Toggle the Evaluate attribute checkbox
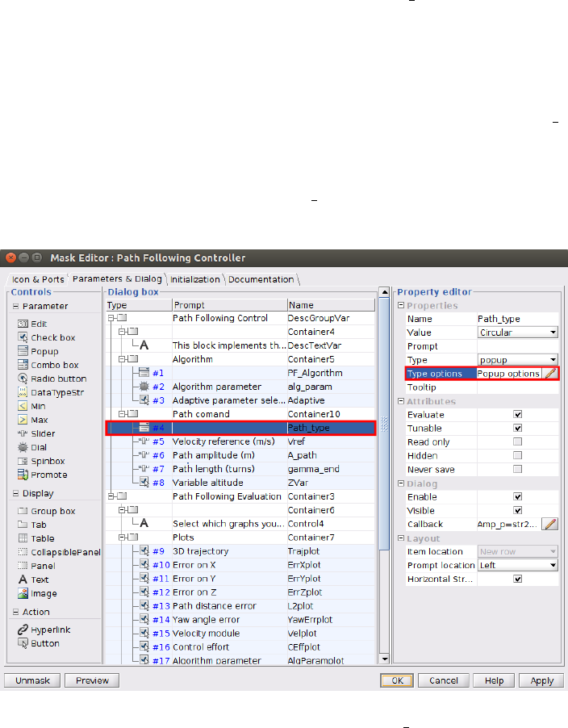 click(518, 415)
